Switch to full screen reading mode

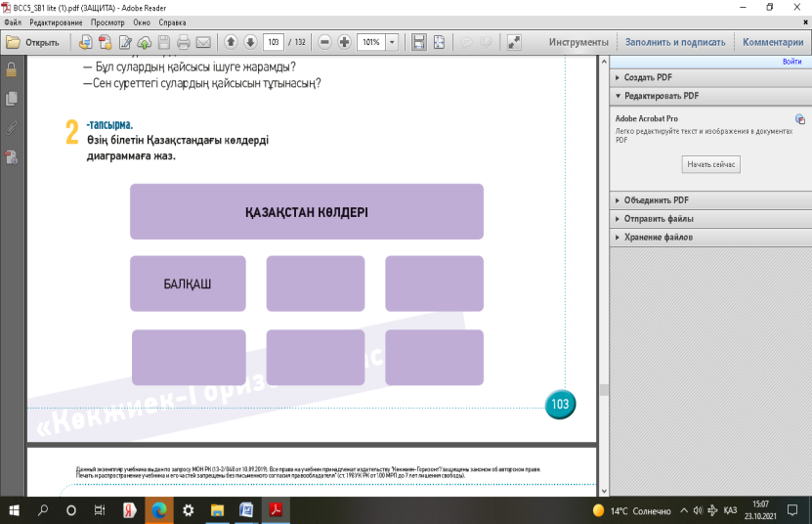(514, 42)
